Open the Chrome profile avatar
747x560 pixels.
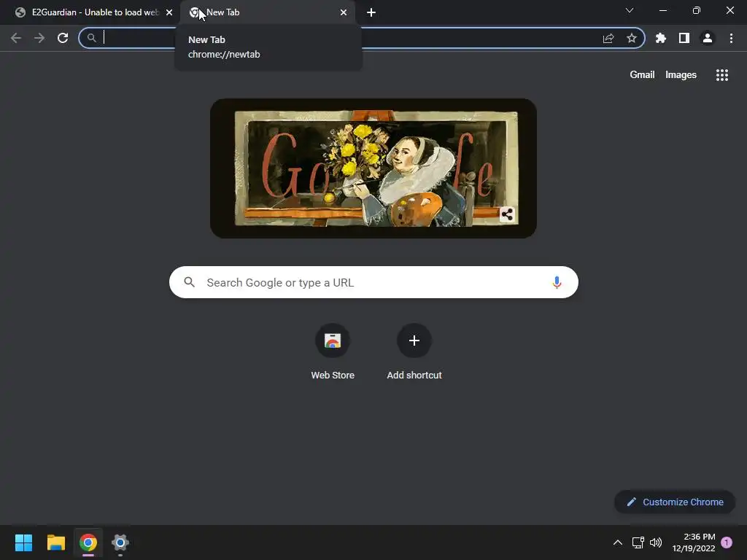(x=708, y=38)
